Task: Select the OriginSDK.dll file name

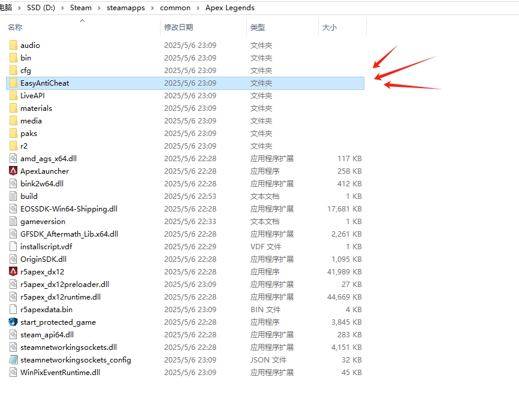Action: click(43, 259)
